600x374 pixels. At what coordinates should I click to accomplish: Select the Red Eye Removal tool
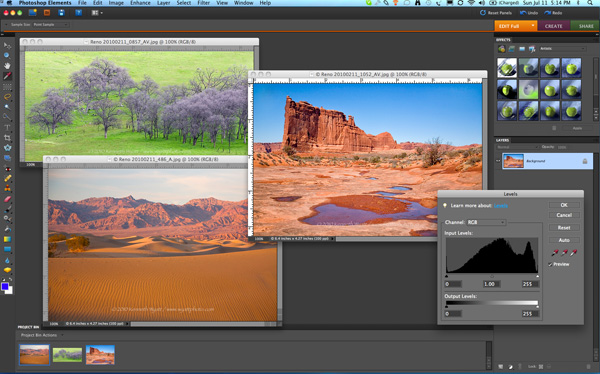[x=7, y=168]
